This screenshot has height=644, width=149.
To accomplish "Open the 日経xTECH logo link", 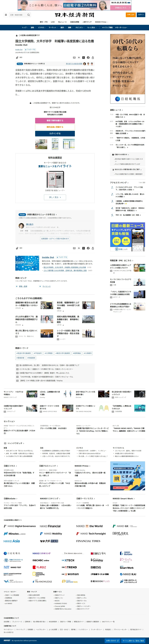I will (68, 560).
